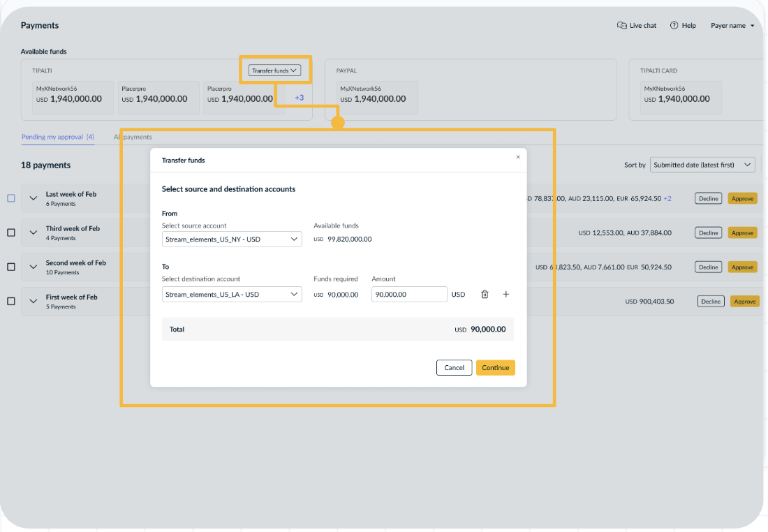Open Live chat icon in header

[x=621, y=25]
